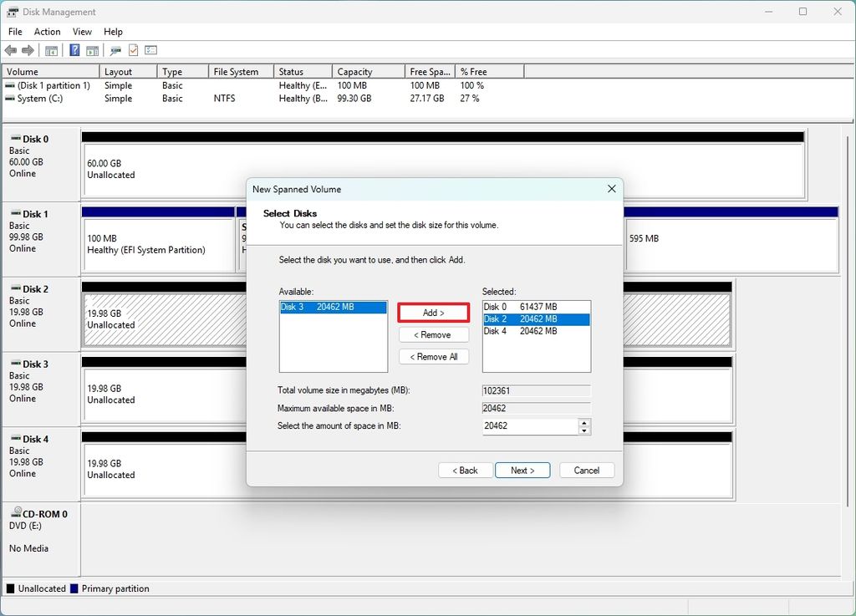Click the Back navigation arrow icon

pos(11,49)
